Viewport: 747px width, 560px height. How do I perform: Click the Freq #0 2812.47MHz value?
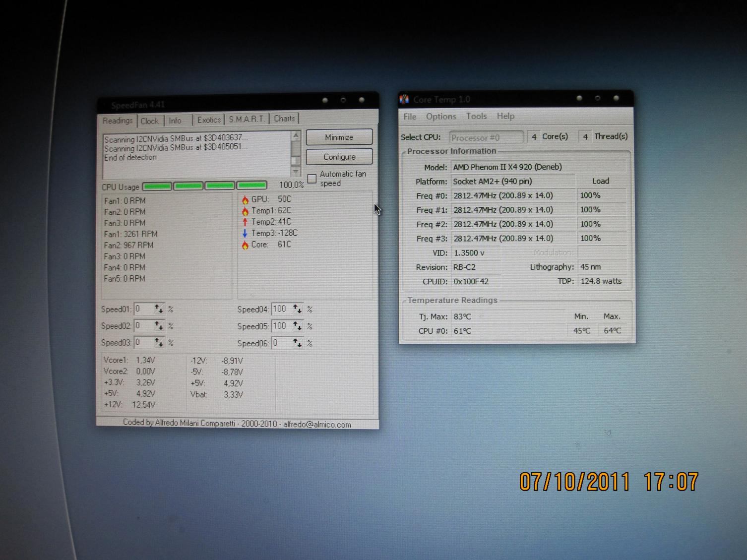coord(513,196)
